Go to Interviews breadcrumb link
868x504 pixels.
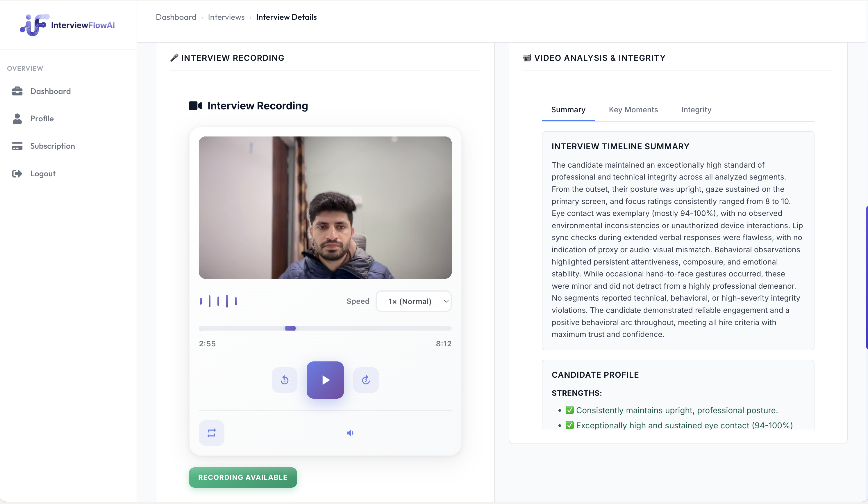point(226,17)
